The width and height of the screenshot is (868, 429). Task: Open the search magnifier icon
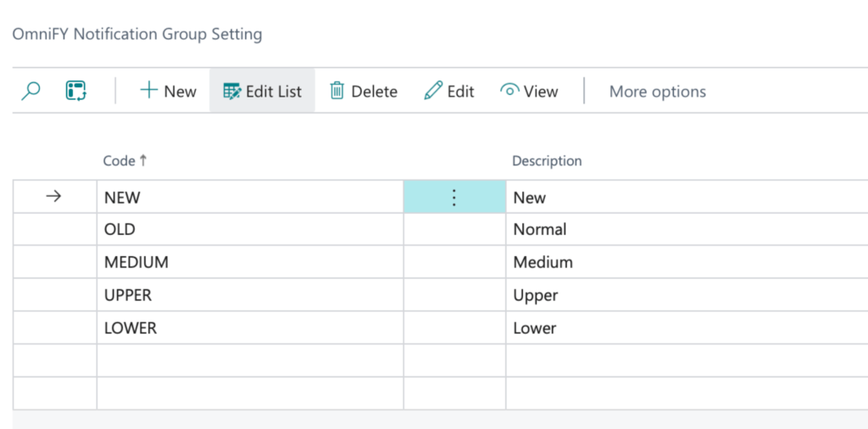31,91
